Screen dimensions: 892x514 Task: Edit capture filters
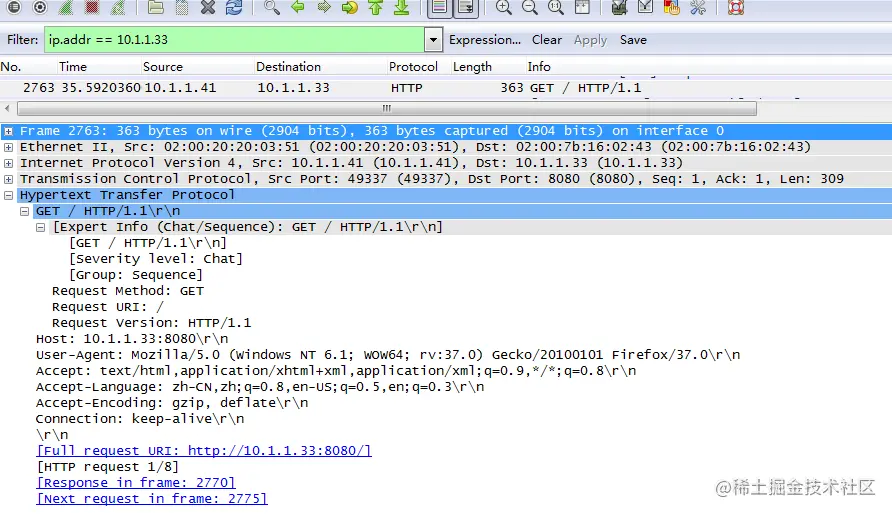[619, 7]
